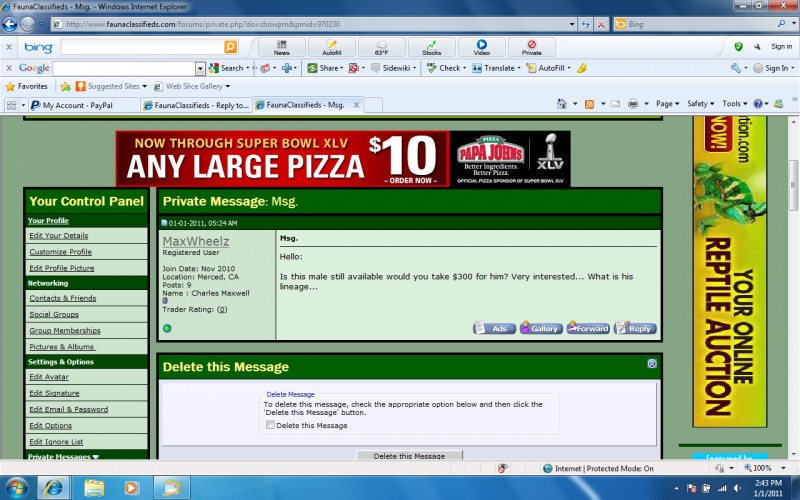Viewport: 800px width, 500px height.
Task: Click the Windows Start button
Action: (16, 488)
